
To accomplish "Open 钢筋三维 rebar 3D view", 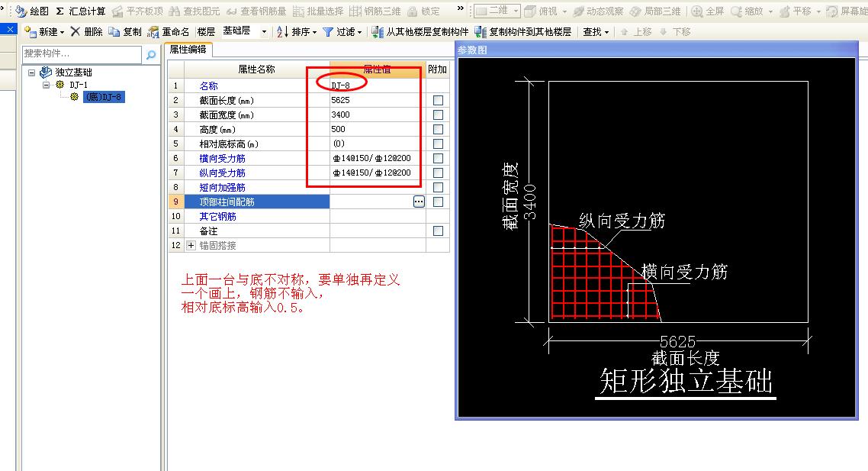I will (x=375, y=11).
